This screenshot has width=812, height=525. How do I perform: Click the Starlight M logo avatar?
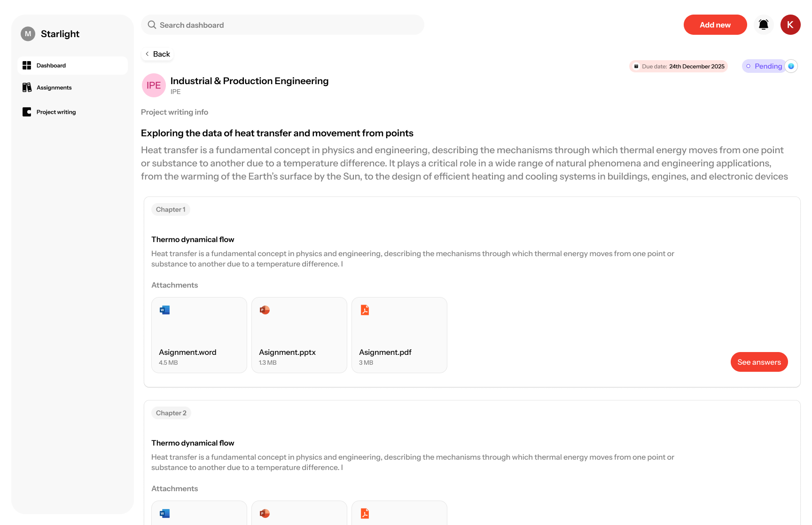(x=28, y=34)
